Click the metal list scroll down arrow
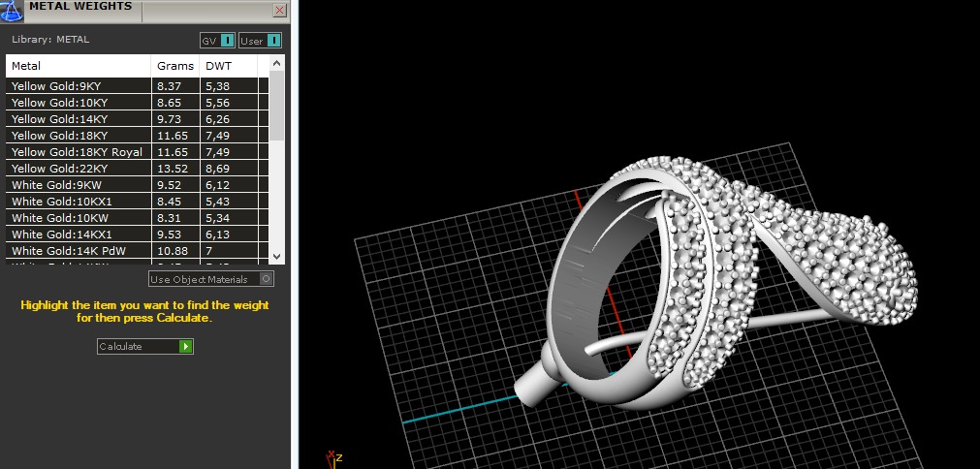The height and width of the screenshot is (469, 980). [x=277, y=256]
